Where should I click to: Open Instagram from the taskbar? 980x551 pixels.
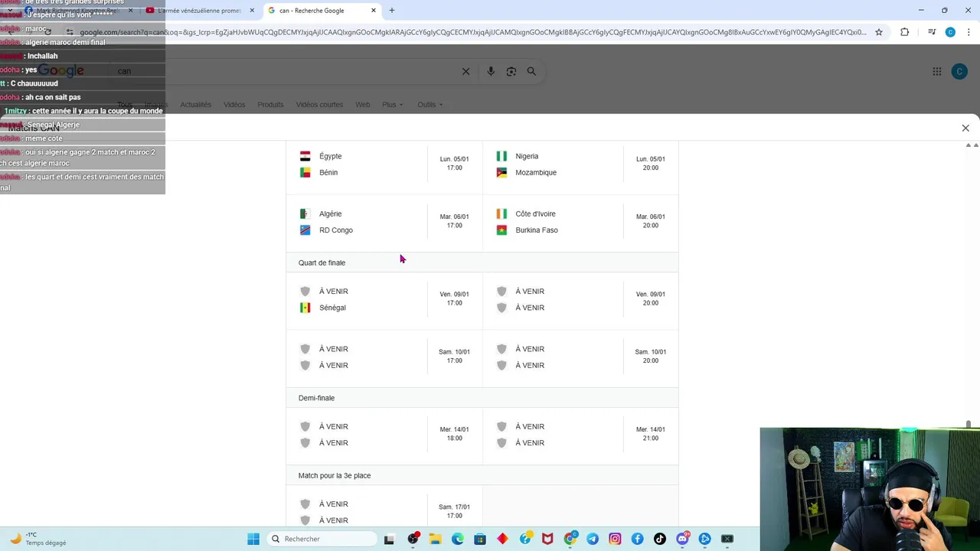click(x=615, y=539)
